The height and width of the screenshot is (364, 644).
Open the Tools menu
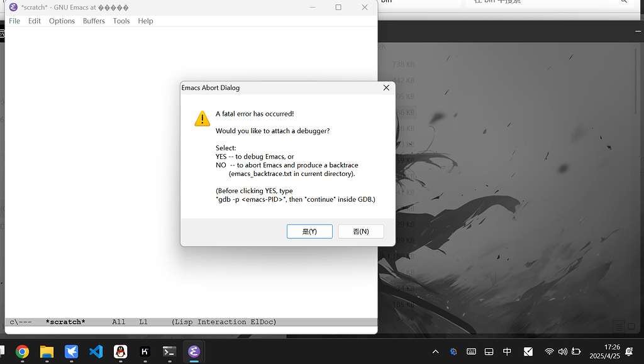pyautogui.click(x=121, y=21)
